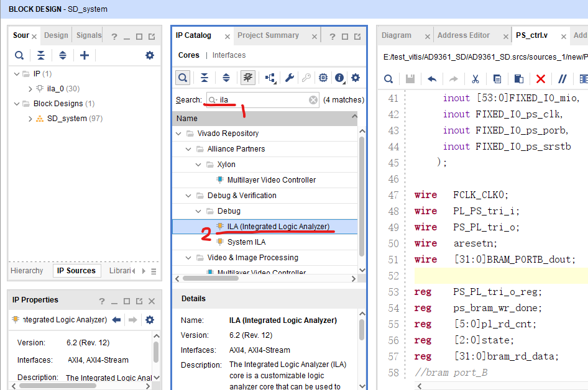Delete with red X icon in editor
Screen dimensions: 588x390
point(540,79)
